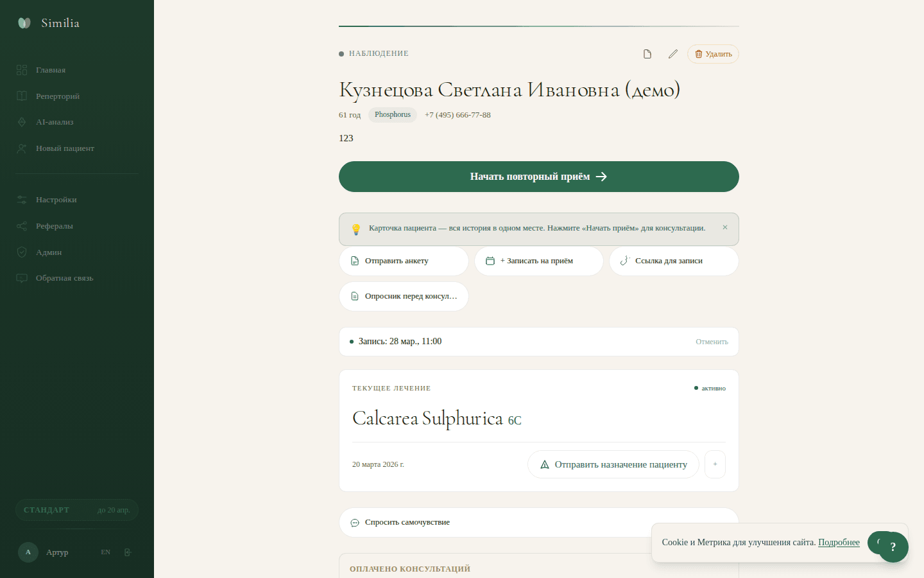Click the Similia leaf logo

tap(24, 22)
